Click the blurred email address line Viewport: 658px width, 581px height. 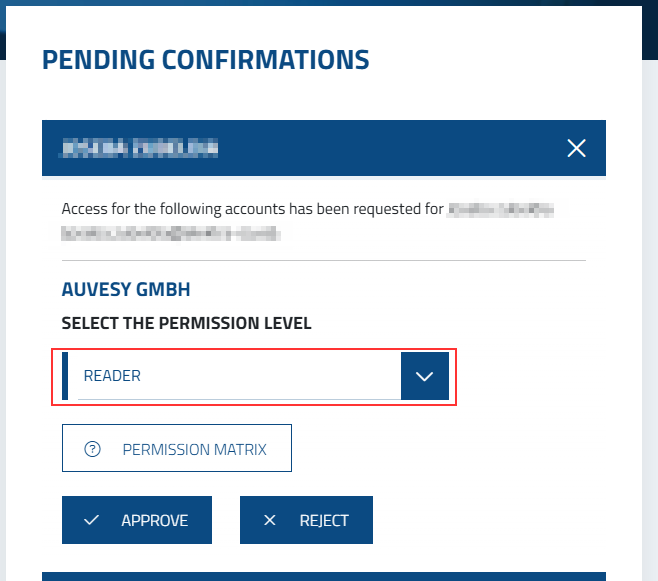170,234
